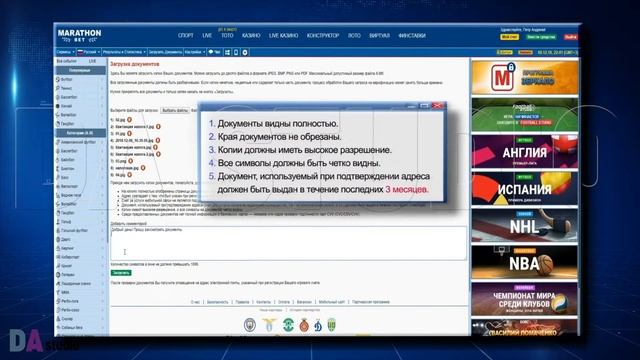
Task: Expand Хоккей row arrow in sidebar
Action: pyautogui.click(x=102, y=106)
